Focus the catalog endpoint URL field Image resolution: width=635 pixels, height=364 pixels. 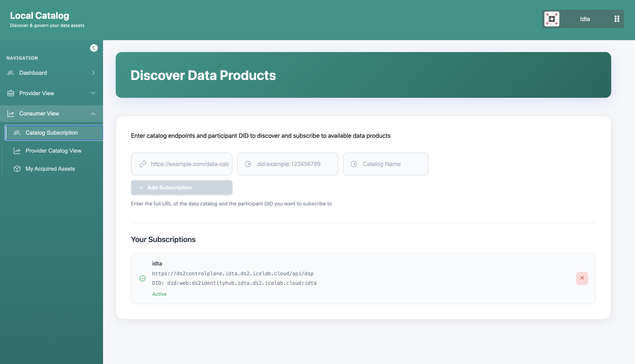[x=182, y=164]
